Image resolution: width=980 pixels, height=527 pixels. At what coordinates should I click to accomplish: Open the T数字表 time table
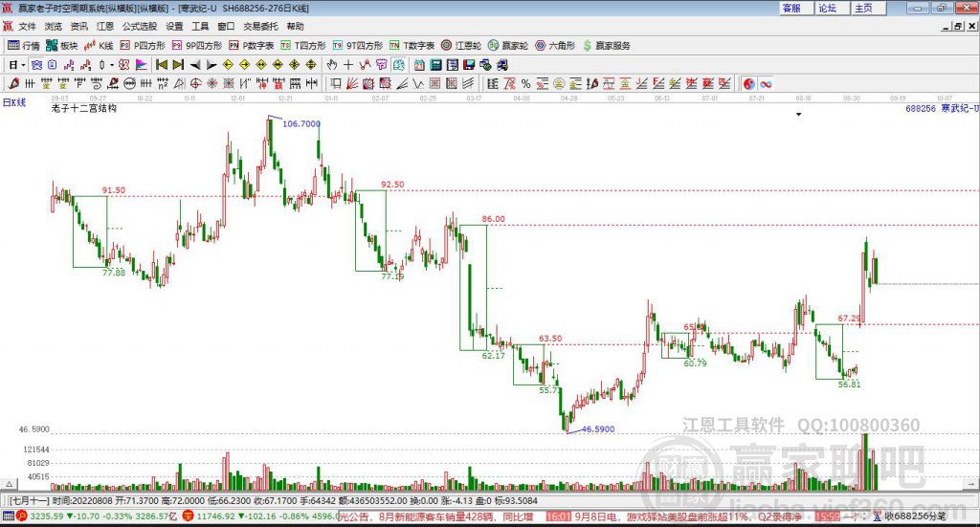tap(412, 46)
